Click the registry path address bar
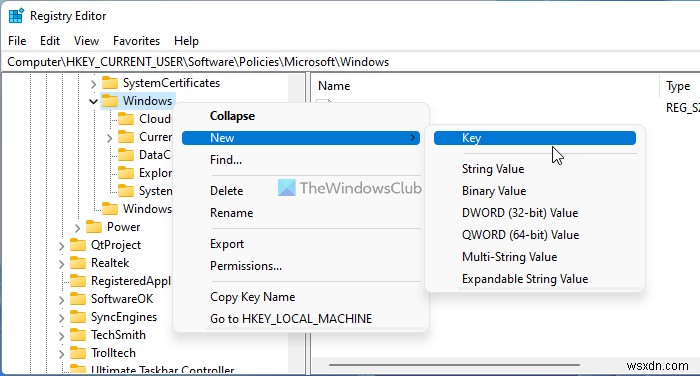Image resolution: width=700 pixels, height=376 pixels. [x=350, y=62]
